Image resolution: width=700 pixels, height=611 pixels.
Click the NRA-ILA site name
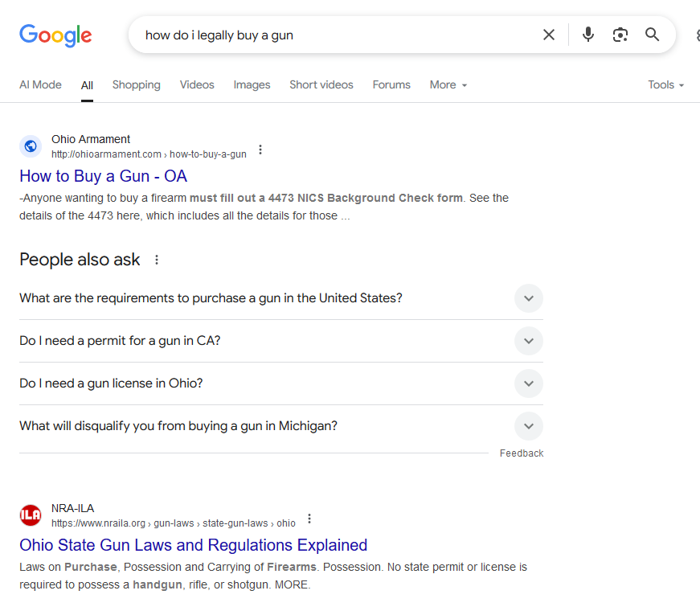pyautogui.click(x=73, y=508)
